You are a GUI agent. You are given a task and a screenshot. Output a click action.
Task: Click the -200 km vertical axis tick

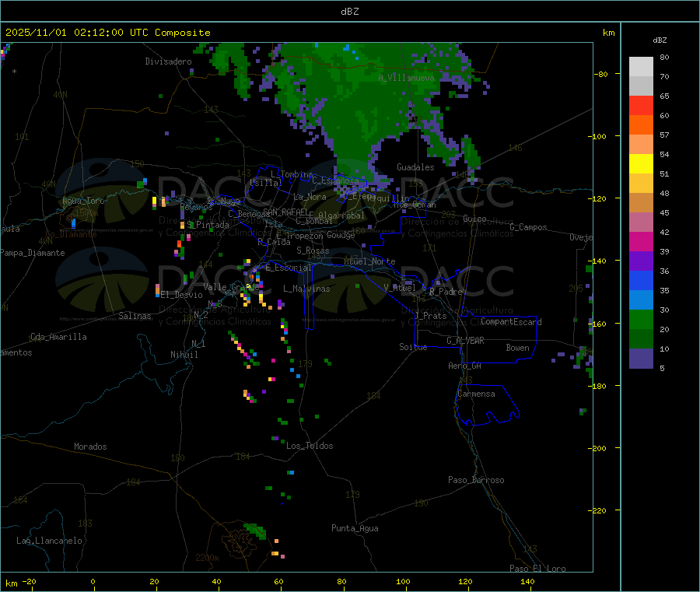pos(598,448)
